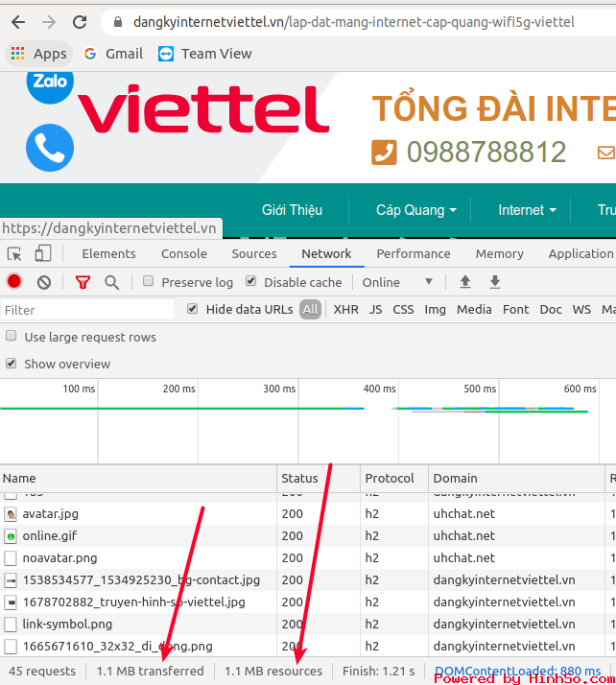Expand the Internet dropdown menu
The width and height of the screenshot is (616, 685).
click(x=527, y=210)
